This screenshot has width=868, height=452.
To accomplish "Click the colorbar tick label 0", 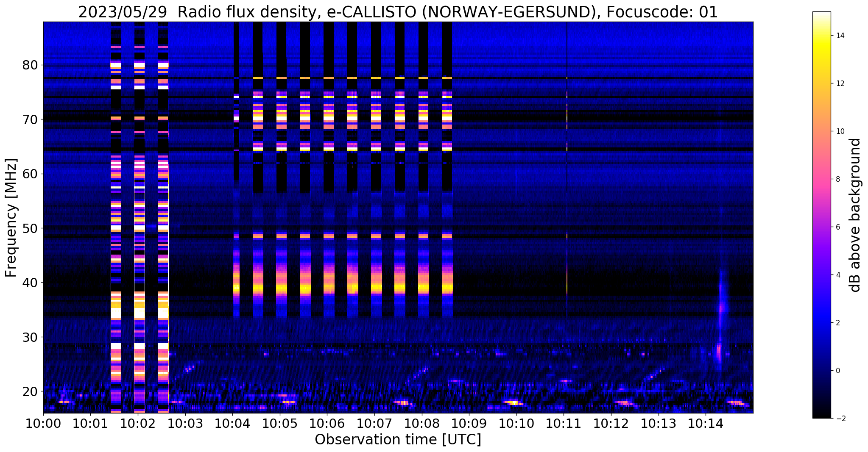I will [x=837, y=371].
